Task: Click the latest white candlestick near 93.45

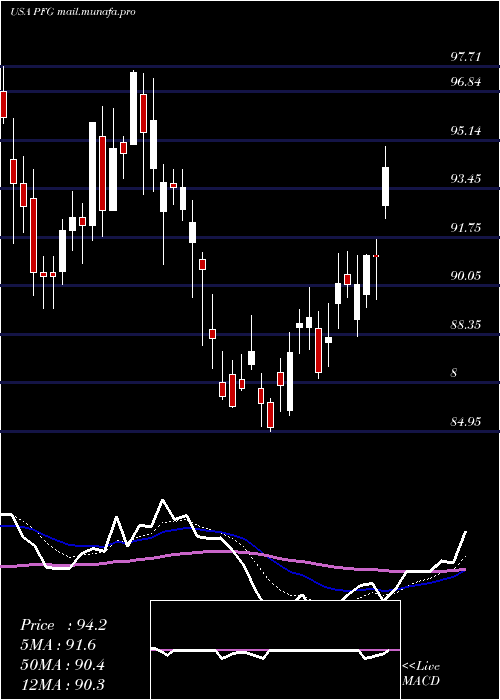Action: (x=385, y=186)
